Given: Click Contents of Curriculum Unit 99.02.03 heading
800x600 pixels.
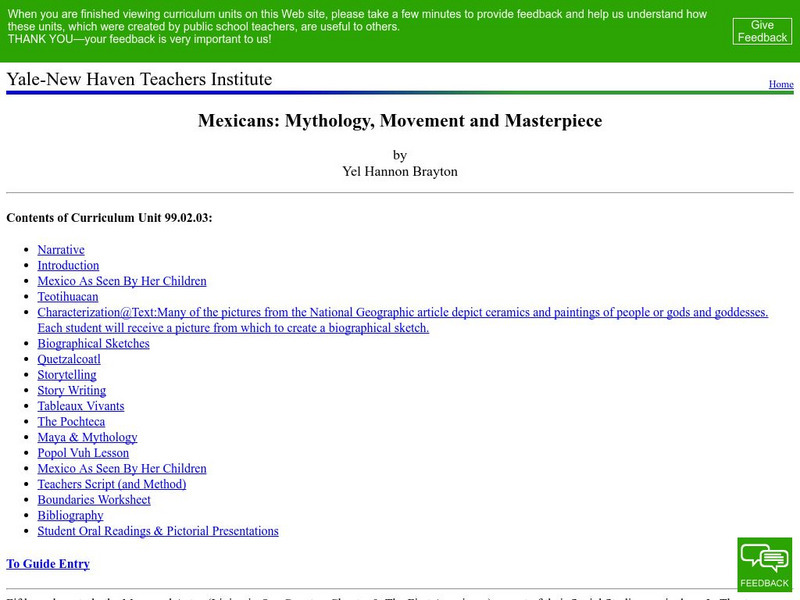Looking at the screenshot, I should (x=109, y=218).
